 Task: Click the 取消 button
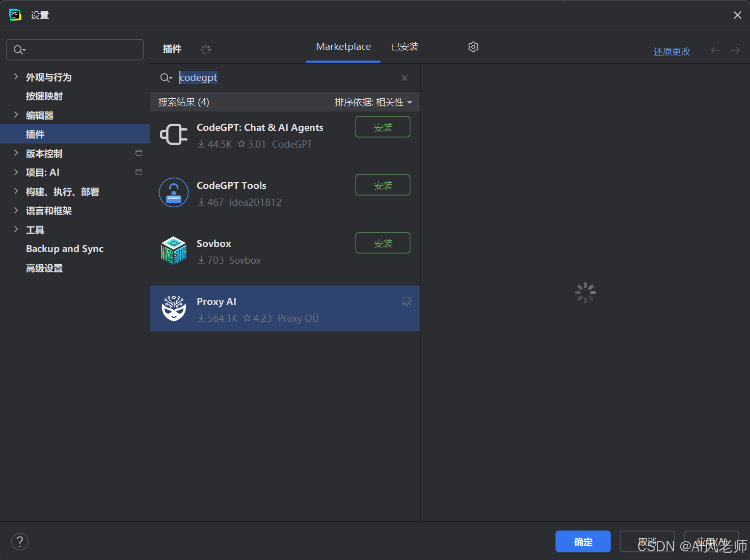647,542
